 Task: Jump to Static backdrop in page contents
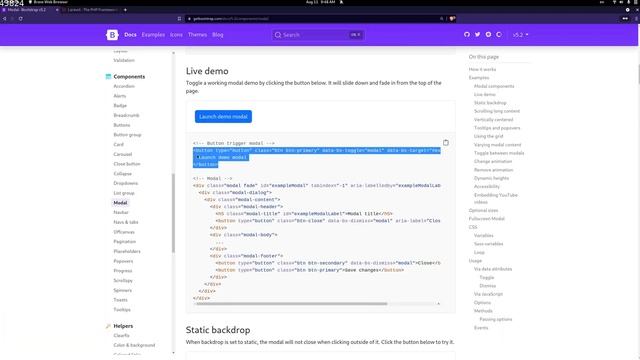tap(490, 103)
